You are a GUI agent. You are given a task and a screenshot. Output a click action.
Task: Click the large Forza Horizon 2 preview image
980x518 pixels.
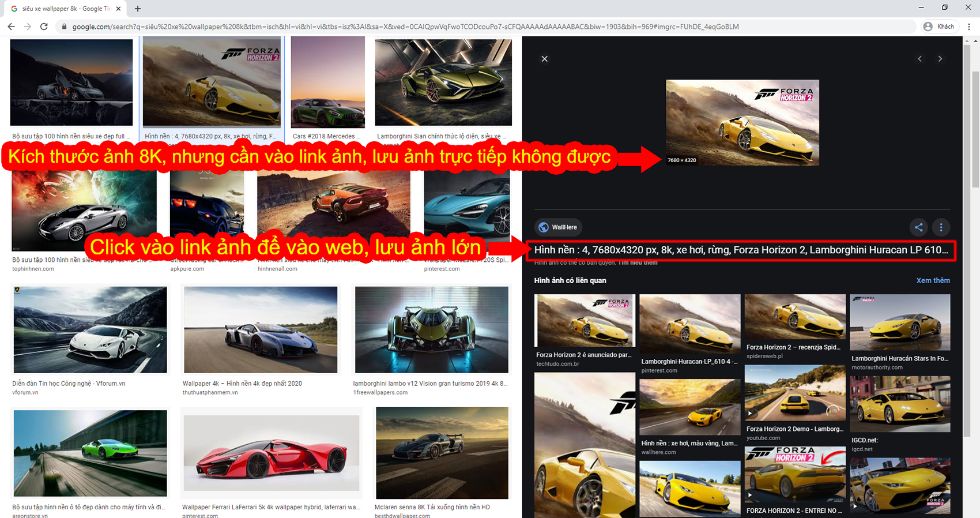742,123
